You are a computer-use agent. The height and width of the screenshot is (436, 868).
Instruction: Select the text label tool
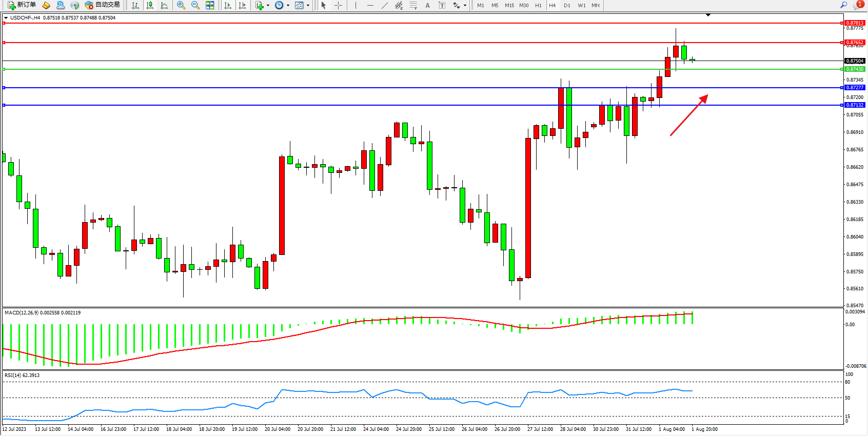click(x=442, y=5)
